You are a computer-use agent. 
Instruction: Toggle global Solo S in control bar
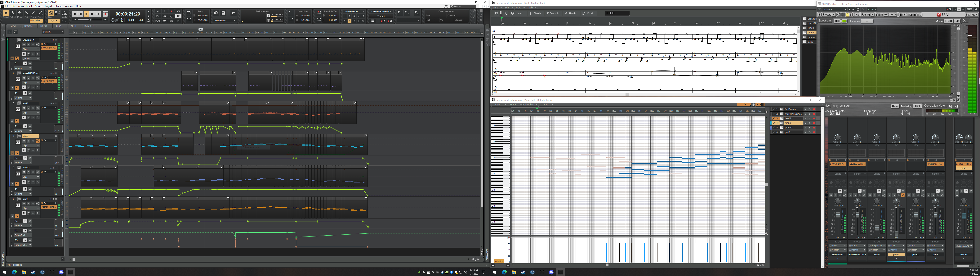pos(164,11)
